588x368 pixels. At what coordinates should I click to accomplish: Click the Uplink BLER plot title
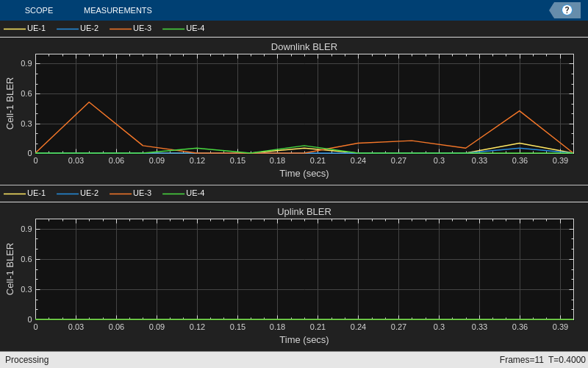(304, 212)
